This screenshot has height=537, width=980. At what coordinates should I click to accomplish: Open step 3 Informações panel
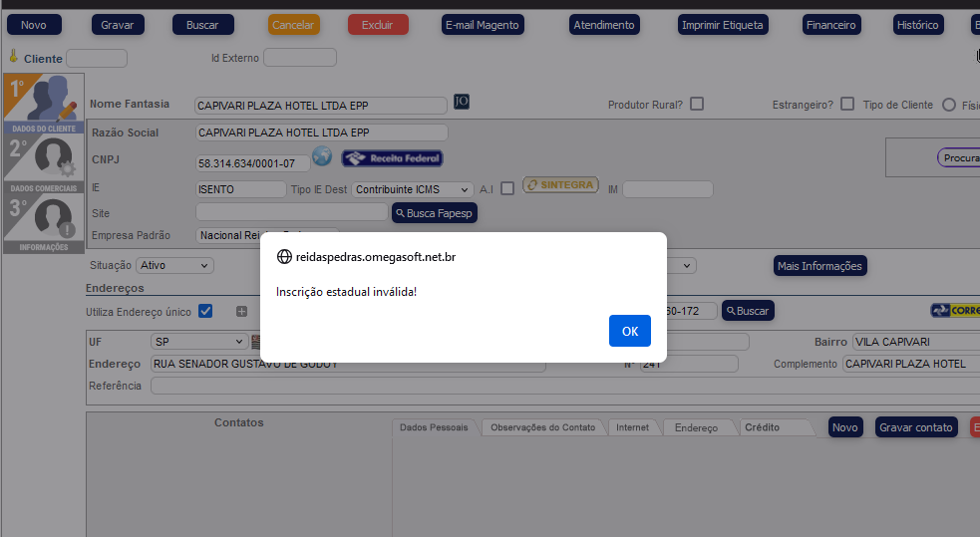[42, 223]
